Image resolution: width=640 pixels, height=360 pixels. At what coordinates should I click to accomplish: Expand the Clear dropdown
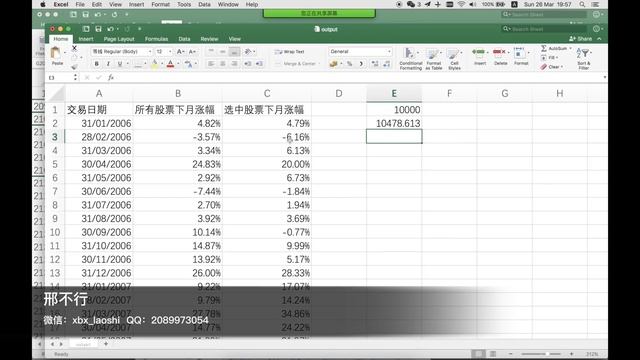(x=562, y=67)
